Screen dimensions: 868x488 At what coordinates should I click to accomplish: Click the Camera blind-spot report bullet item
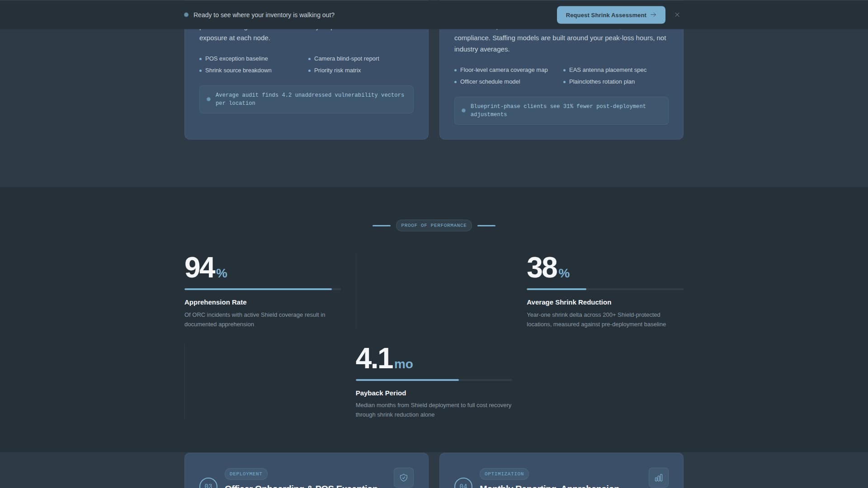[x=346, y=59]
